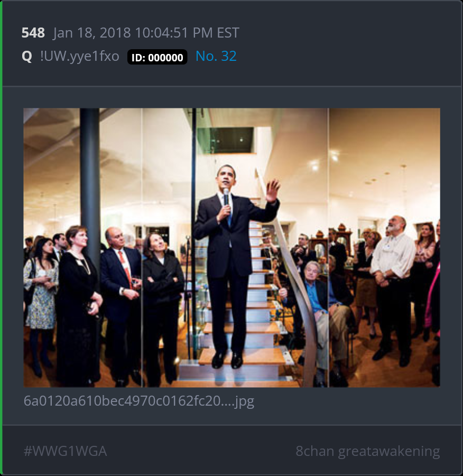The image size is (463, 476).
Task: Click the green stripe on the post's edge
Action: point(1,238)
